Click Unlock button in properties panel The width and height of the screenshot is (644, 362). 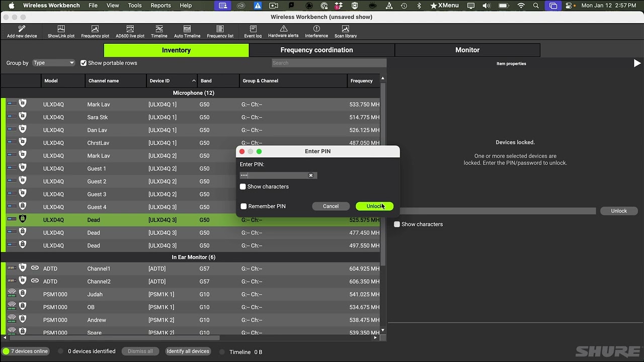click(619, 211)
